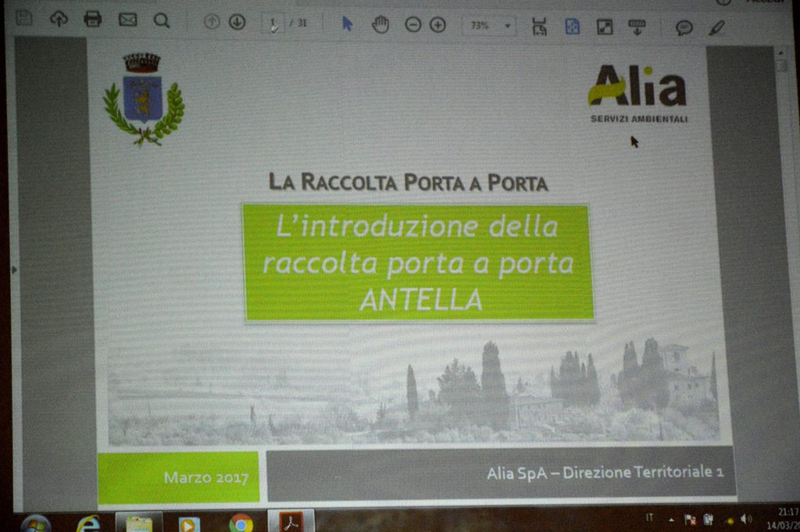800x532 pixels.
Task: Add a comment with the speech bubble icon
Action: [684, 27]
